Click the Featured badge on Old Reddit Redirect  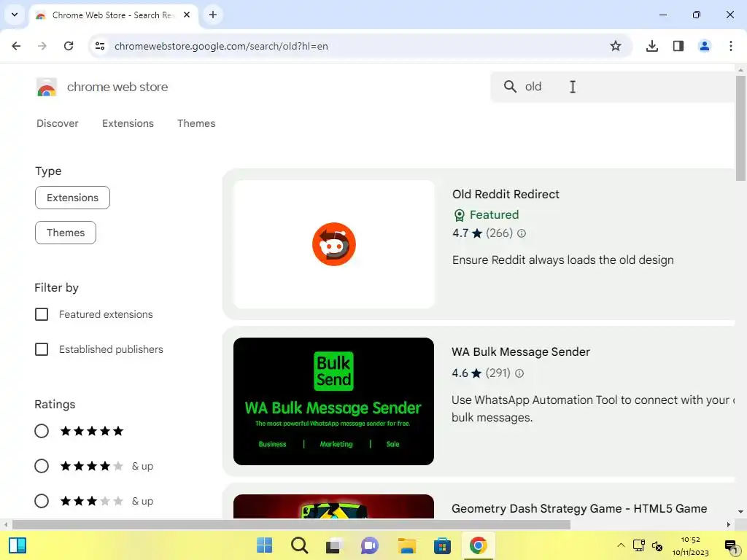(x=486, y=215)
